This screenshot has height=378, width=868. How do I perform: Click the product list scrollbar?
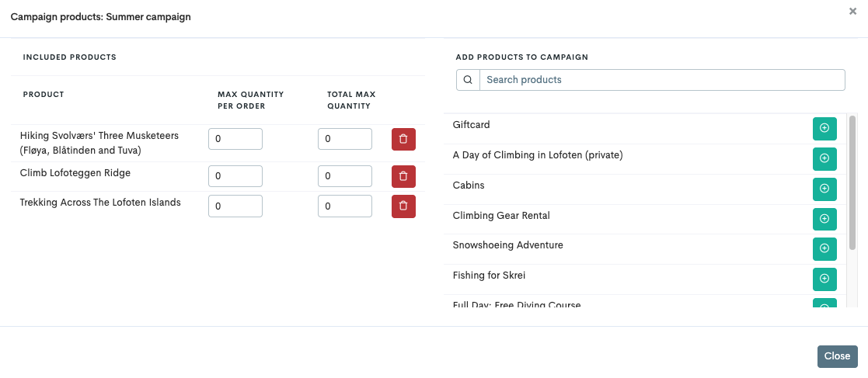852,182
